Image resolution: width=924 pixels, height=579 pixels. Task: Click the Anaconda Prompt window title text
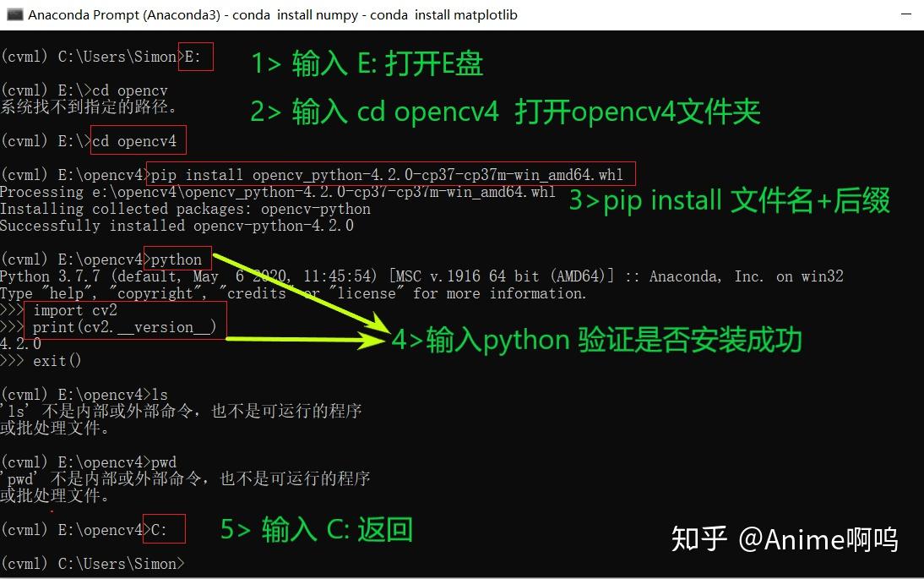click(x=273, y=14)
